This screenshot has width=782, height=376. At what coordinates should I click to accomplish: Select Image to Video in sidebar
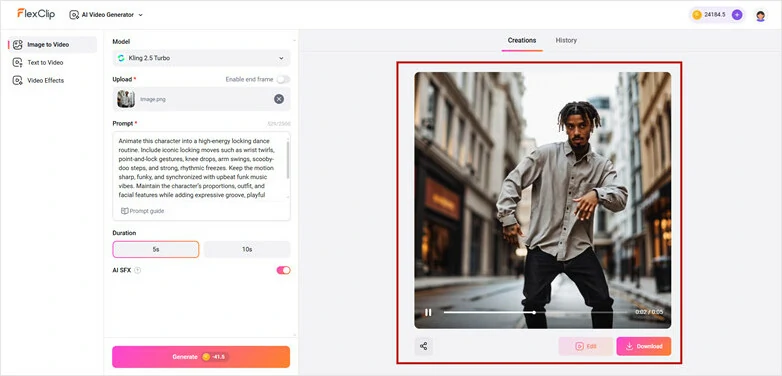click(52, 44)
